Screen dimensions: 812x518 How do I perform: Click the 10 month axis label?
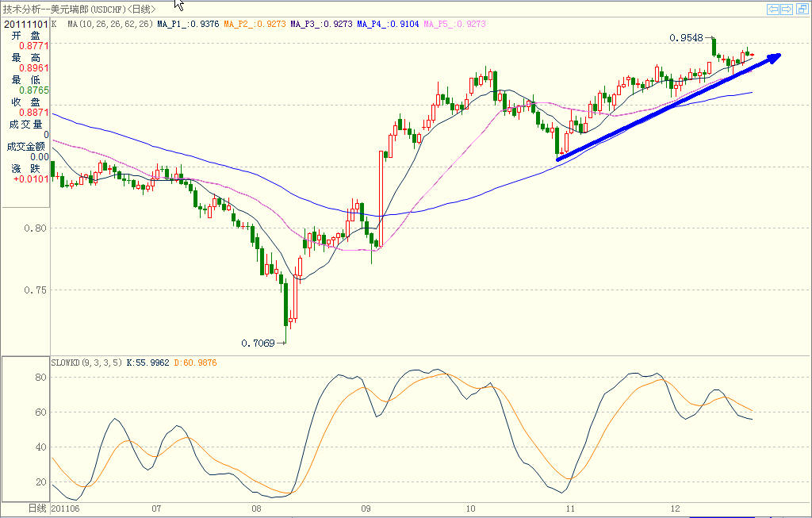[470, 508]
